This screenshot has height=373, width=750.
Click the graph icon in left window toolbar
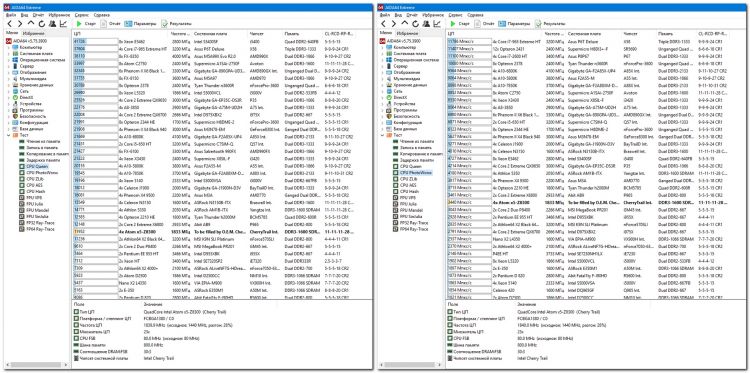pyautogui.click(x=63, y=23)
